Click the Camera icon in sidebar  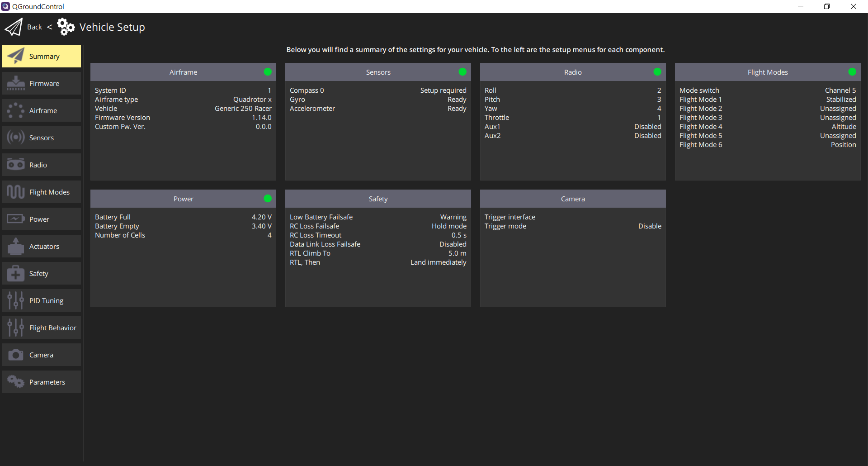[x=16, y=355]
